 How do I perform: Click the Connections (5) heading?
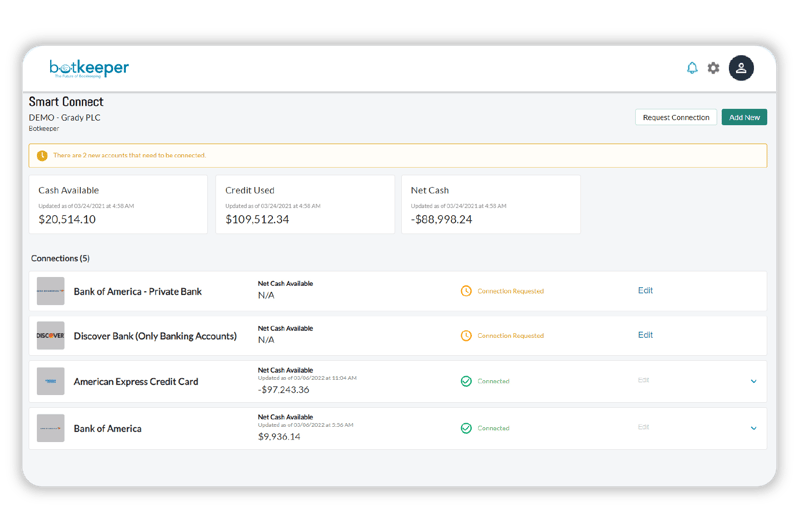pos(60,258)
